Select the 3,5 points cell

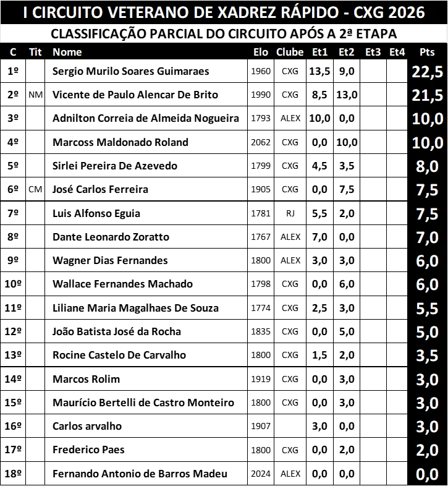pos(427,356)
